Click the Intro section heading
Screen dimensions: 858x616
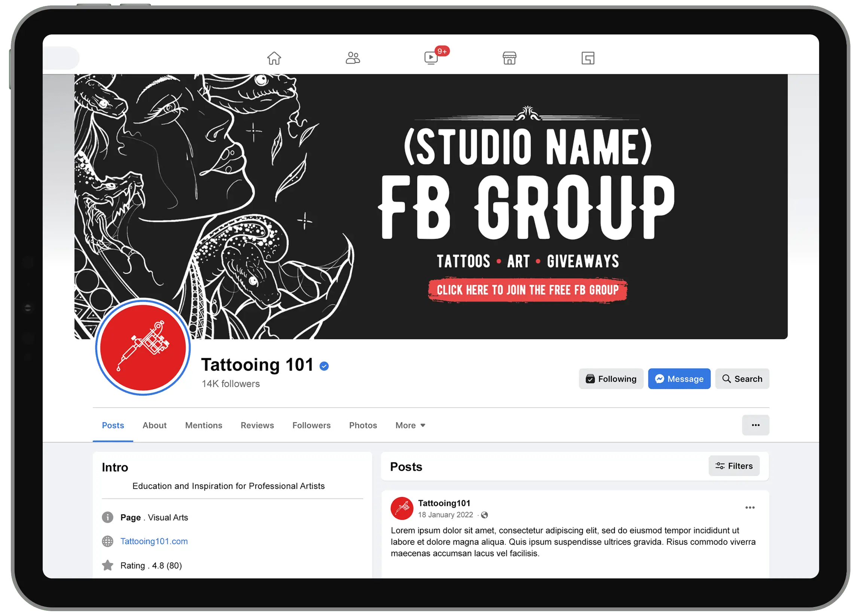pos(115,468)
